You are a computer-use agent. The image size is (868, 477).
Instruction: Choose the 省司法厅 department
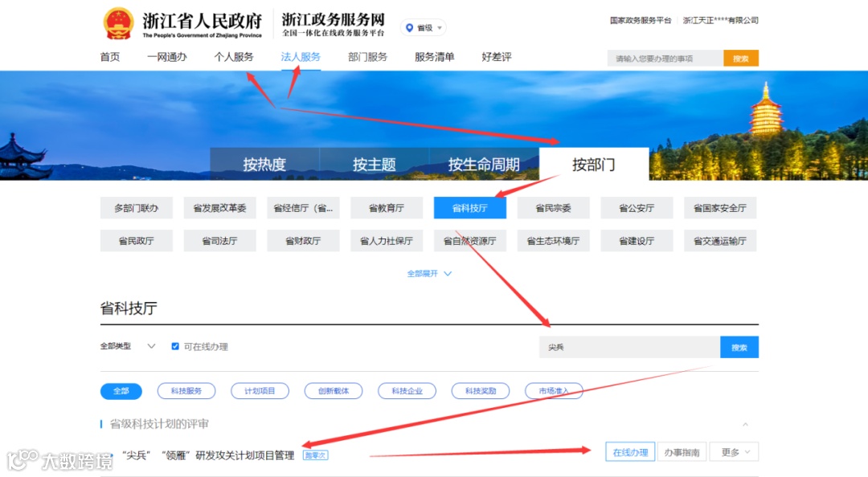[x=219, y=241]
